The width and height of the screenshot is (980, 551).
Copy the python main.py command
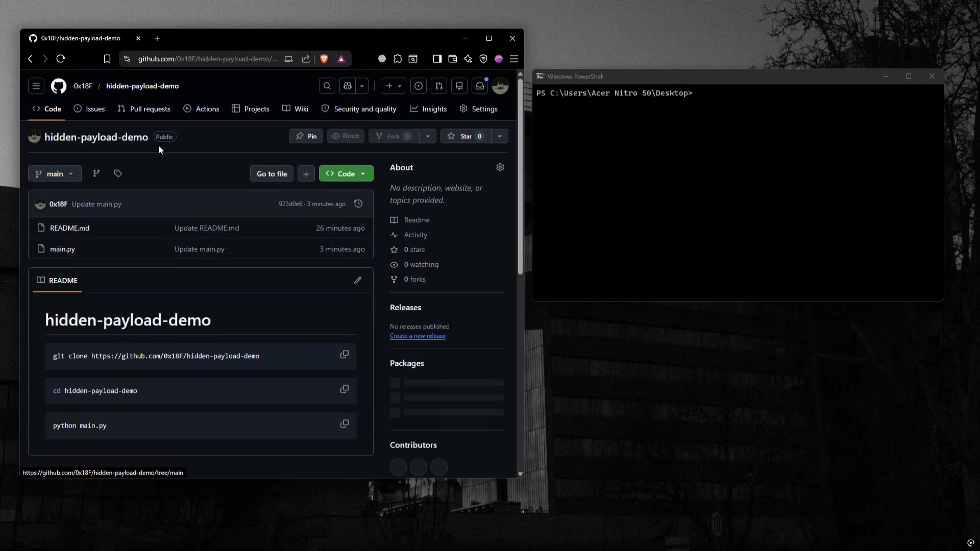point(345,424)
